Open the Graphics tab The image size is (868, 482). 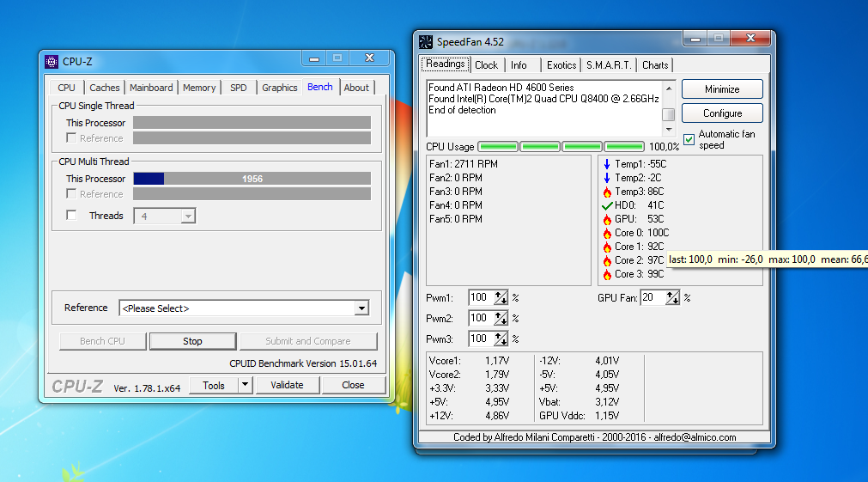280,88
